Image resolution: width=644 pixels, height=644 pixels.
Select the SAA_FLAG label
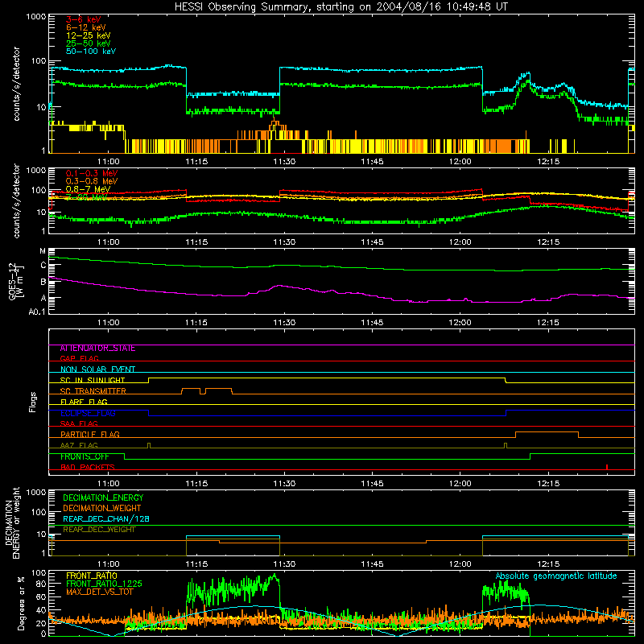[79, 423]
